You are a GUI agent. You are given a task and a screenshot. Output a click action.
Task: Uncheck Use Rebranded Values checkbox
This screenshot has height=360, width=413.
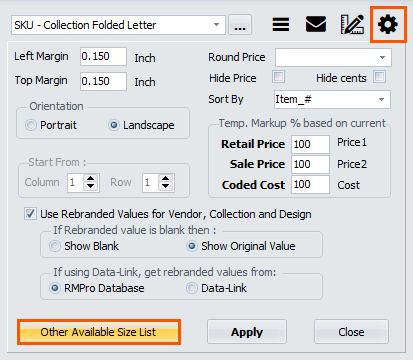[30, 214]
